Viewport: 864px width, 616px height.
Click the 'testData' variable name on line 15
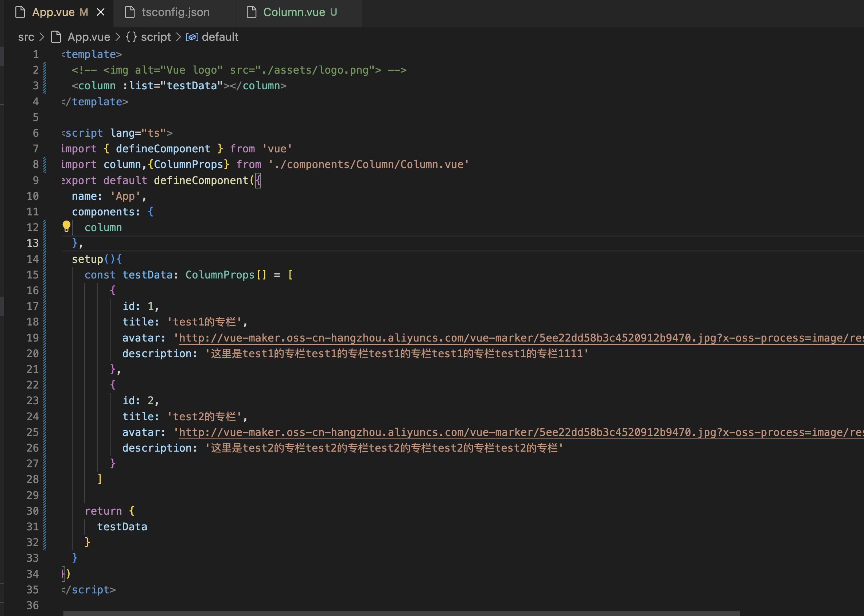[x=148, y=275]
